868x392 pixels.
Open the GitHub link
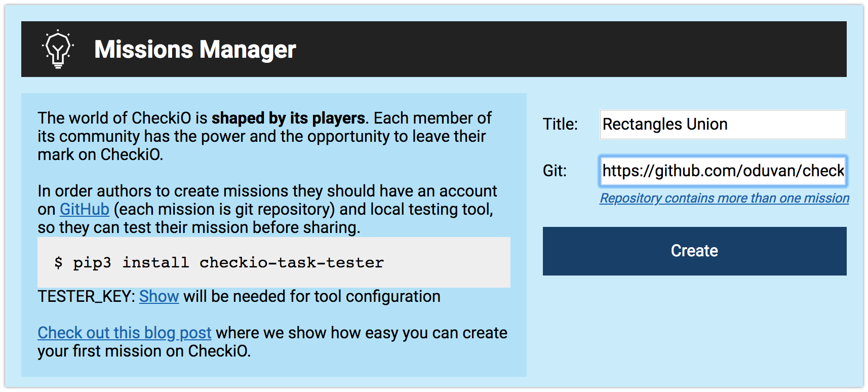[85, 209]
